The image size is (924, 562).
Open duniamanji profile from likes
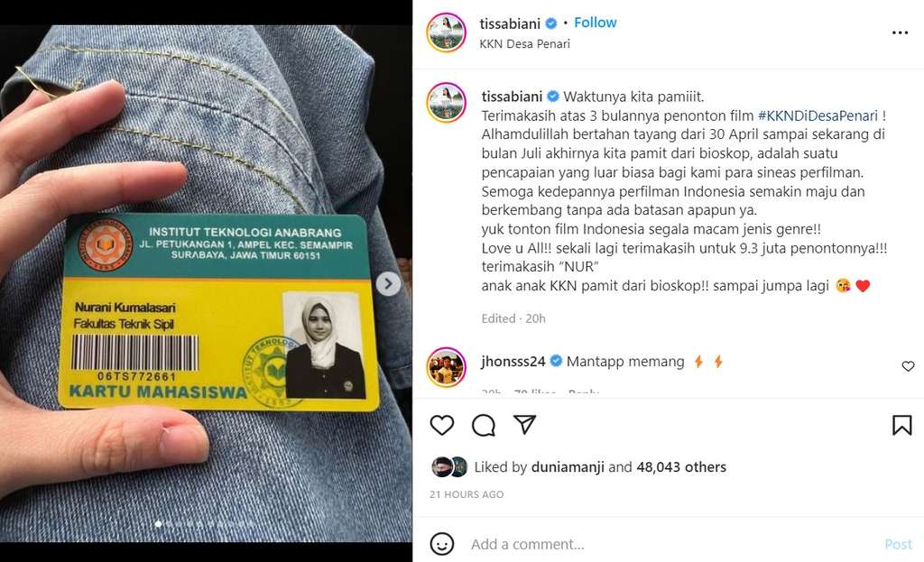568,467
